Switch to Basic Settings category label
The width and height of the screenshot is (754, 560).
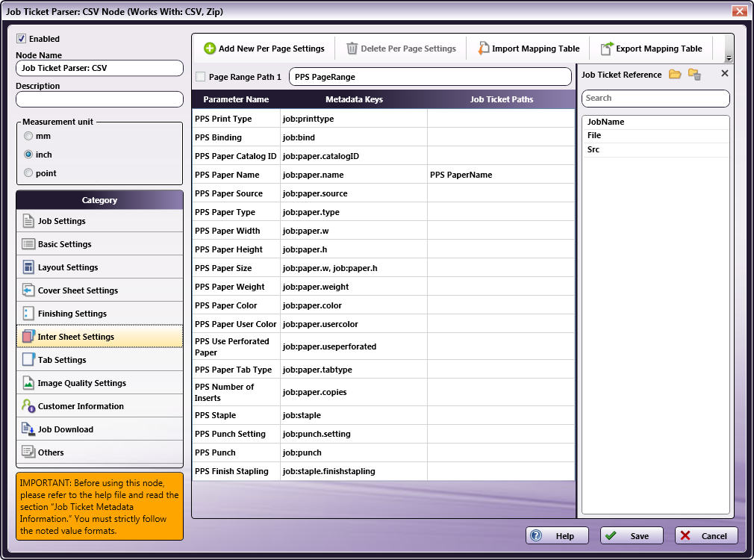coord(64,244)
